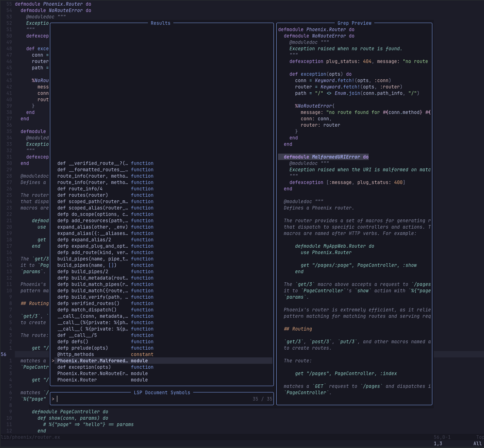Select expand_alias(other, _env) function entry
This screenshot has width=484, height=448.
(92, 227)
